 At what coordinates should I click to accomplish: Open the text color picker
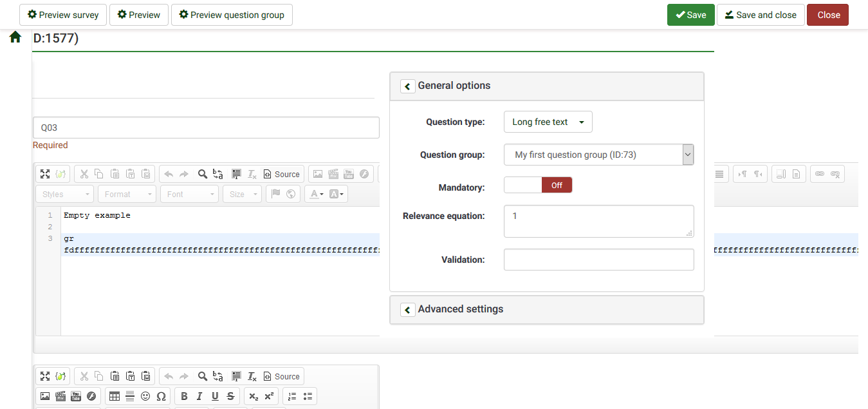(317, 194)
